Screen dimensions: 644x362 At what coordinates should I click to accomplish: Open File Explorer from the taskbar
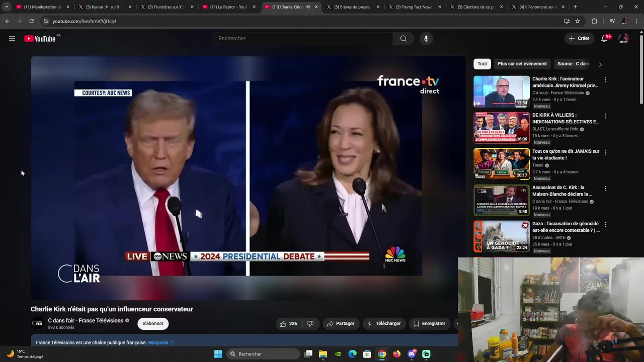coord(323,354)
